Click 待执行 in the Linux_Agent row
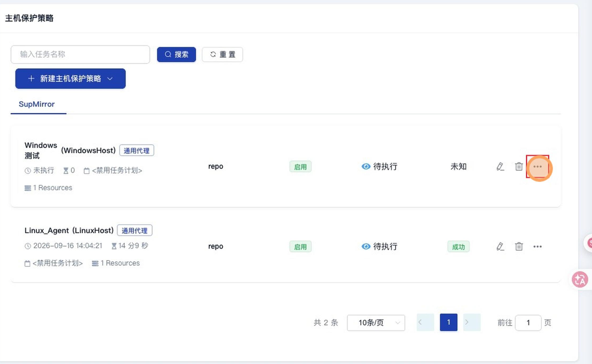Image resolution: width=592 pixels, height=364 pixels. pyautogui.click(x=385, y=246)
